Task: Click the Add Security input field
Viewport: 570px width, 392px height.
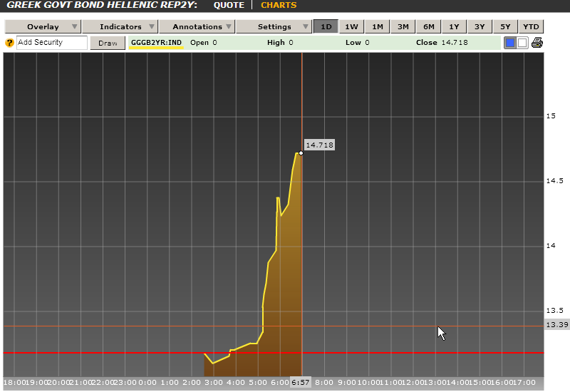Action: tap(52, 43)
